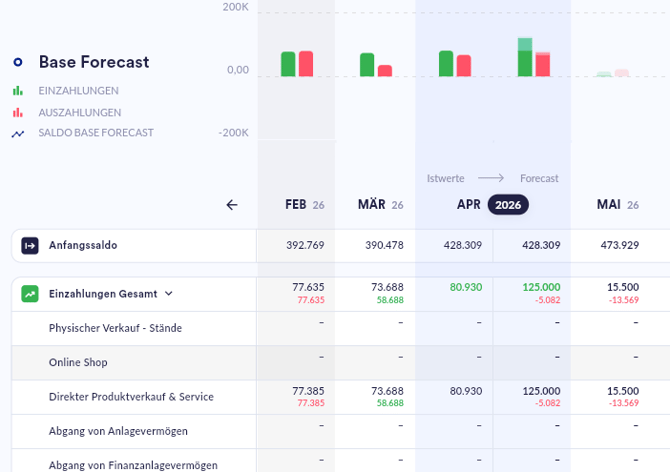The height and width of the screenshot is (472, 670).
Task: Click the green Einzahlungen bar chart icon
Action: tap(18, 90)
